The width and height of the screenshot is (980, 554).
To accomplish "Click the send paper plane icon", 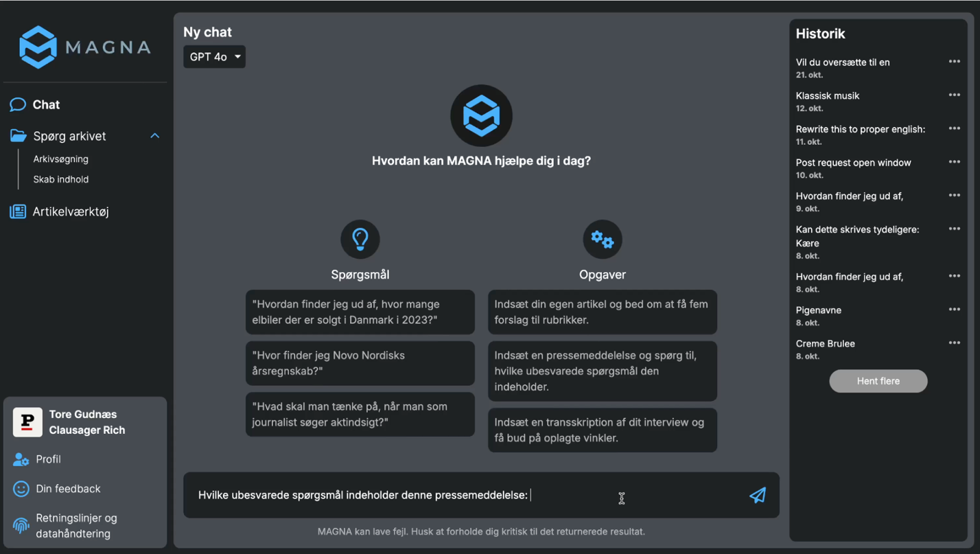I will click(758, 495).
